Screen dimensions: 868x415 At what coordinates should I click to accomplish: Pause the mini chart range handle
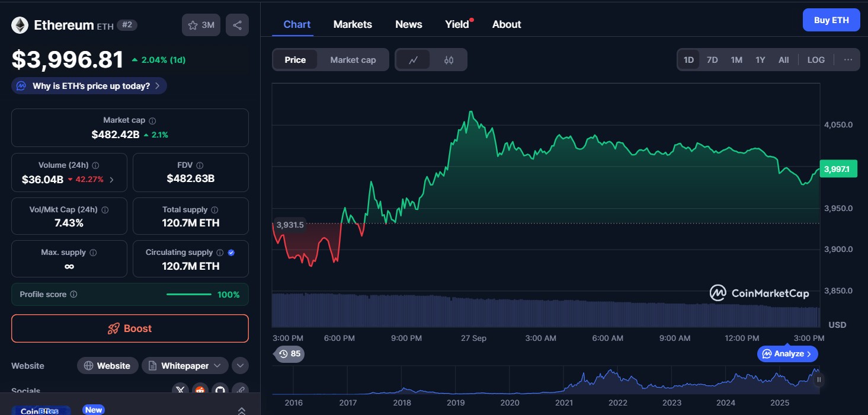click(819, 379)
